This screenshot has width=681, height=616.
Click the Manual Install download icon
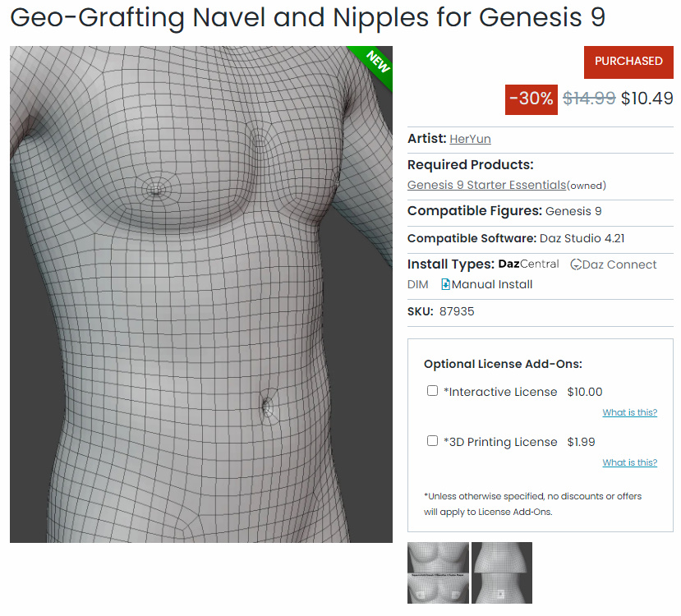point(445,284)
